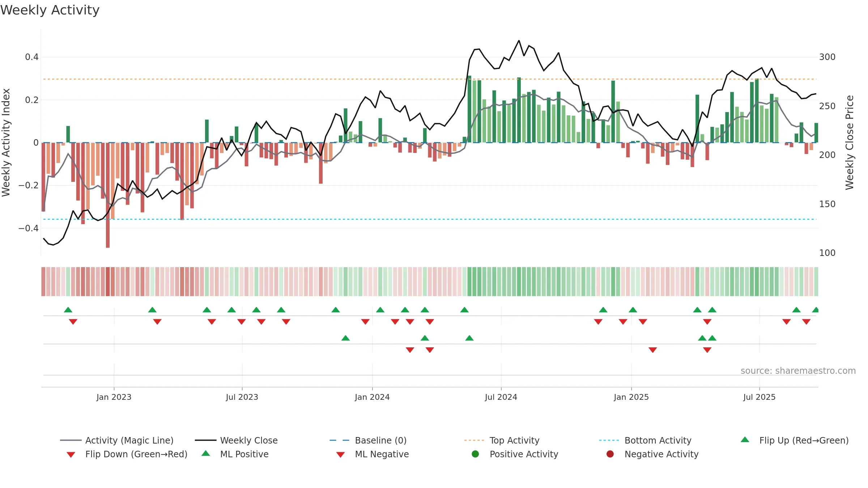
Task: Toggle the Activity (Magic Line) legend entry
Action: point(117,440)
